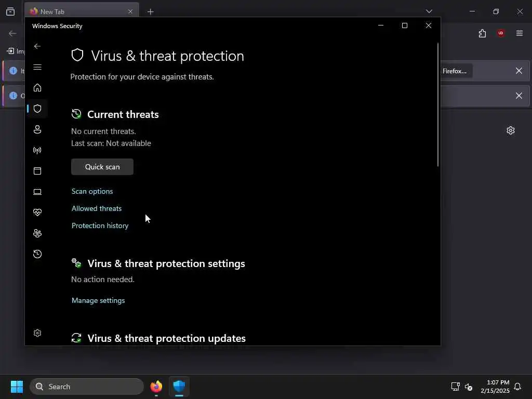This screenshot has width=532, height=399.
Task: Open Protection history clock icon in sidebar
Action: [x=37, y=254]
